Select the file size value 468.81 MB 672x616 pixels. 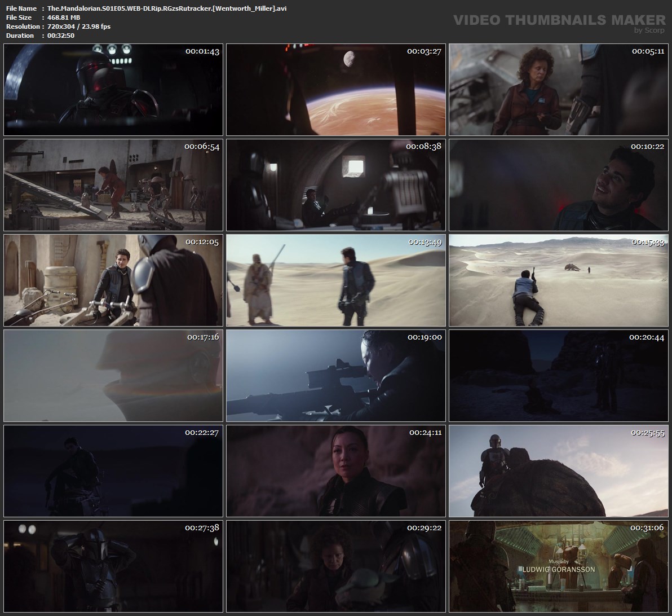coord(64,17)
